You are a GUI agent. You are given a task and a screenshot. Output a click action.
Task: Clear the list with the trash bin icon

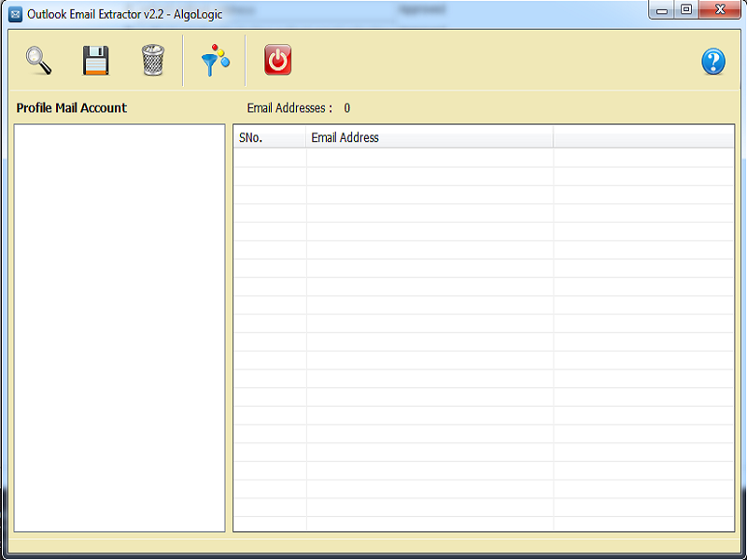click(x=153, y=60)
